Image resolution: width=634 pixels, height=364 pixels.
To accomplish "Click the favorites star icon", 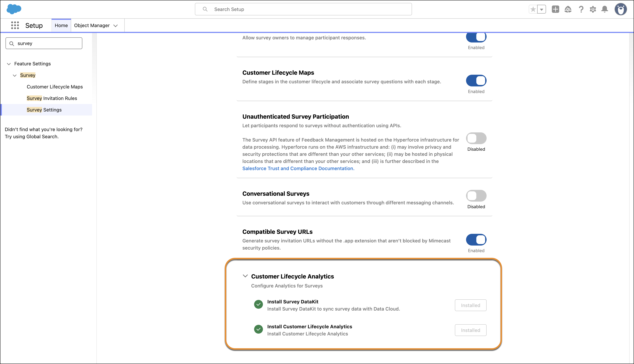I will (533, 10).
